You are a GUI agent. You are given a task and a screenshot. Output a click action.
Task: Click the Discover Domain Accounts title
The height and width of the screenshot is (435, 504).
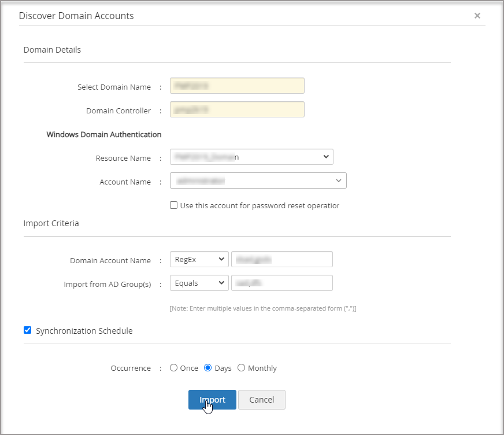76,16
